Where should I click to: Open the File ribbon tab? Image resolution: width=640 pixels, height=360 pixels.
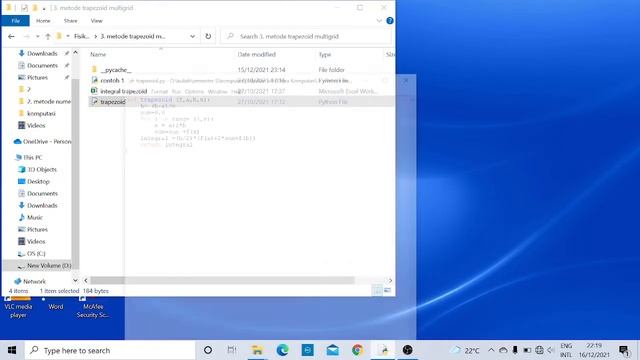pyautogui.click(x=16, y=21)
